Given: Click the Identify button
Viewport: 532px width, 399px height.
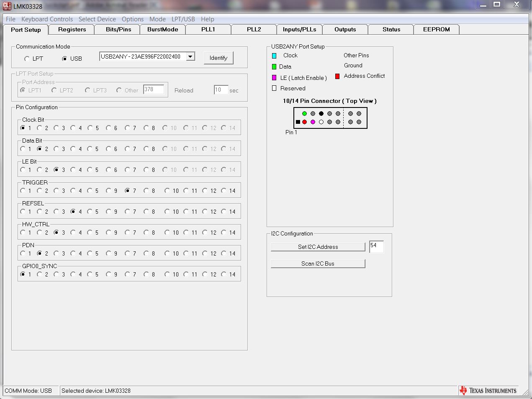Looking at the screenshot, I should (218, 58).
